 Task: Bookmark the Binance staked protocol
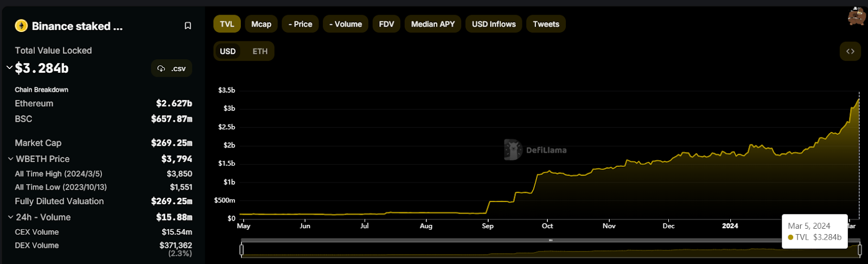click(188, 26)
